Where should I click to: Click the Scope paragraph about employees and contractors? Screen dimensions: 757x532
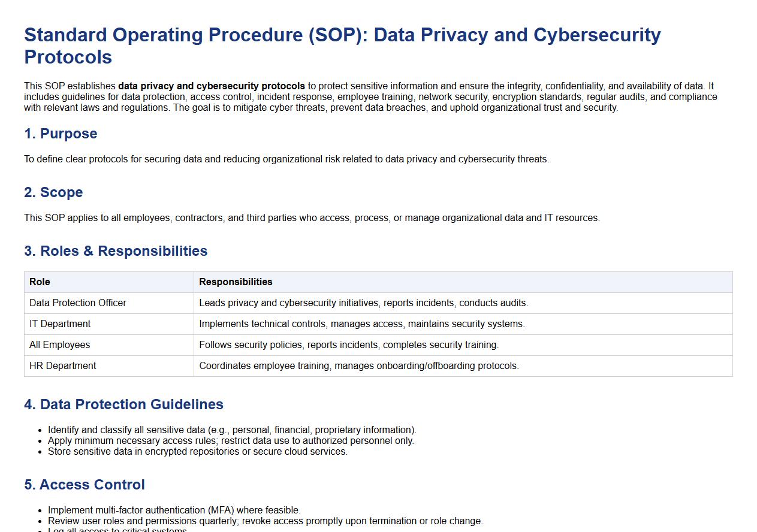pos(312,218)
